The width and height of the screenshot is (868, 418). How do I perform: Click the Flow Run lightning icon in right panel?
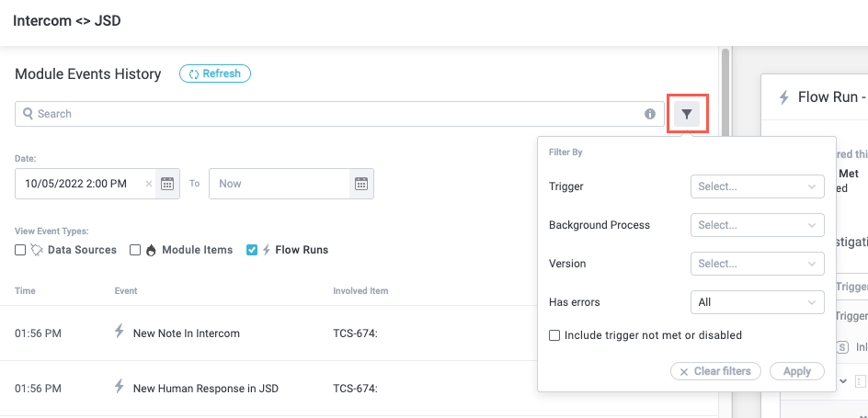784,97
